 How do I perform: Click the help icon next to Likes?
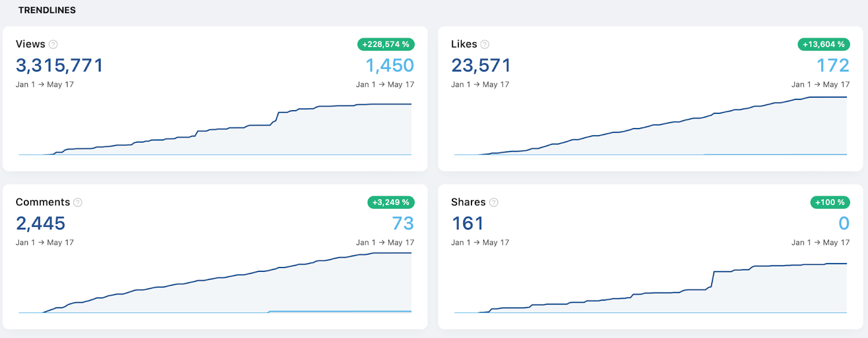[485, 44]
